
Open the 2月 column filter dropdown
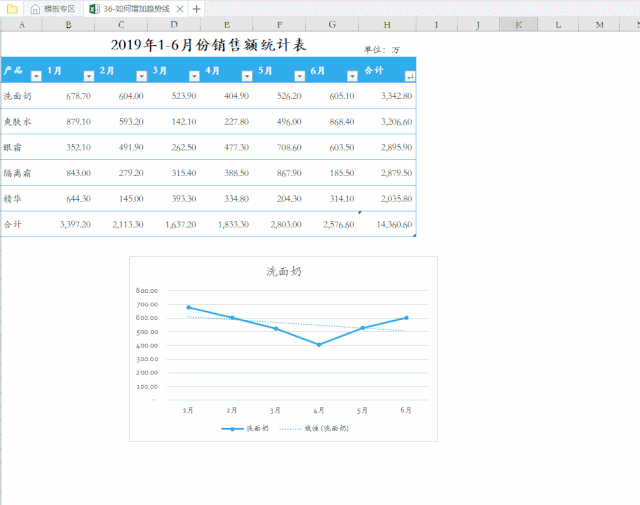coord(142,76)
